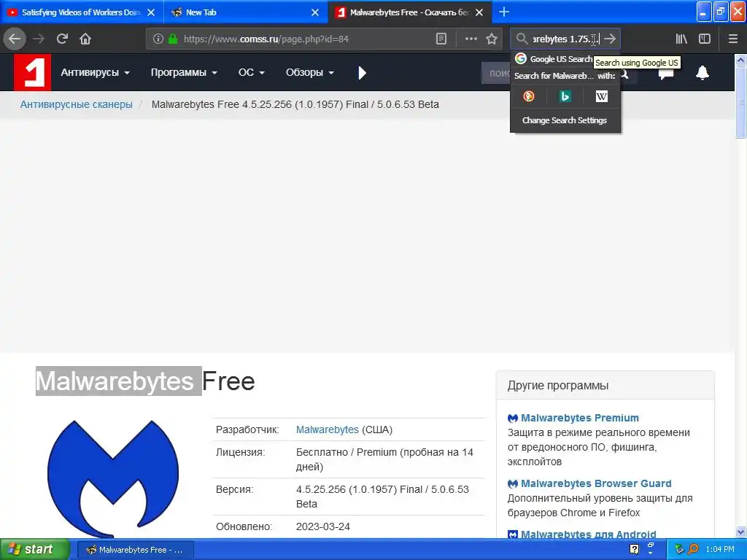
Task: Open the Windows Start menu
Action: 34,549
